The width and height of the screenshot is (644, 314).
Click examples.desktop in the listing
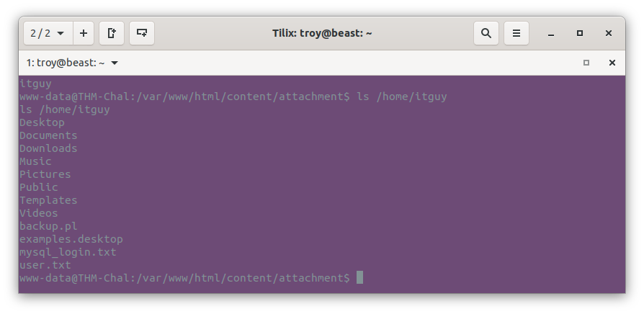(x=71, y=239)
